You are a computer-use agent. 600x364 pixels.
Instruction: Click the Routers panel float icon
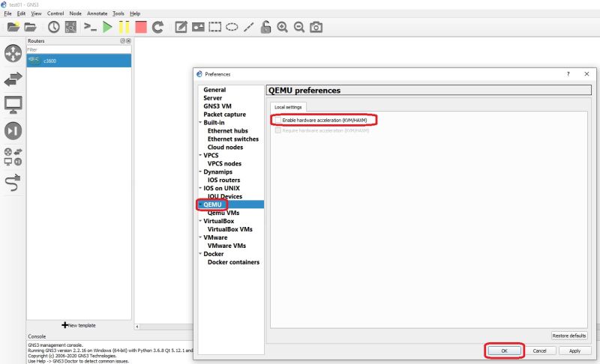click(122, 41)
